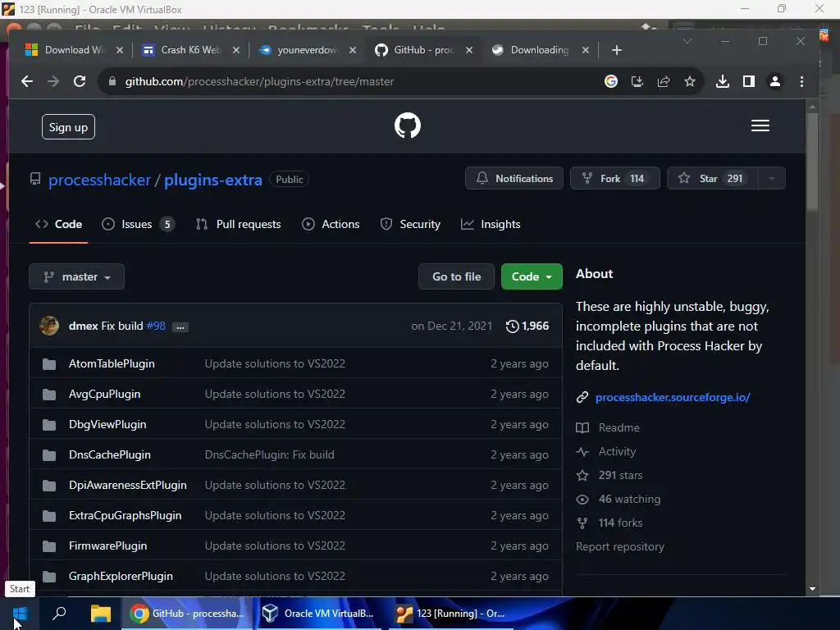Click the commit history clock icon
The width and height of the screenshot is (840, 630).
pyautogui.click(x=512, y=326)
